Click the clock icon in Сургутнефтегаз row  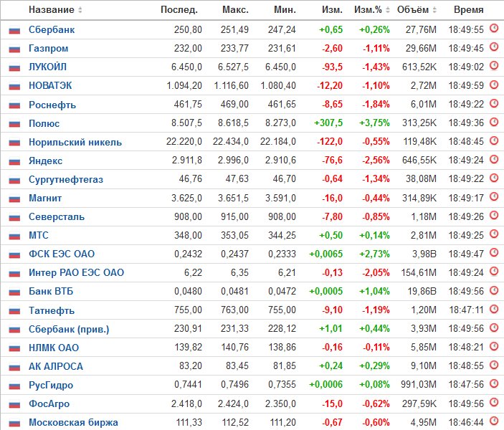[494, 178]
